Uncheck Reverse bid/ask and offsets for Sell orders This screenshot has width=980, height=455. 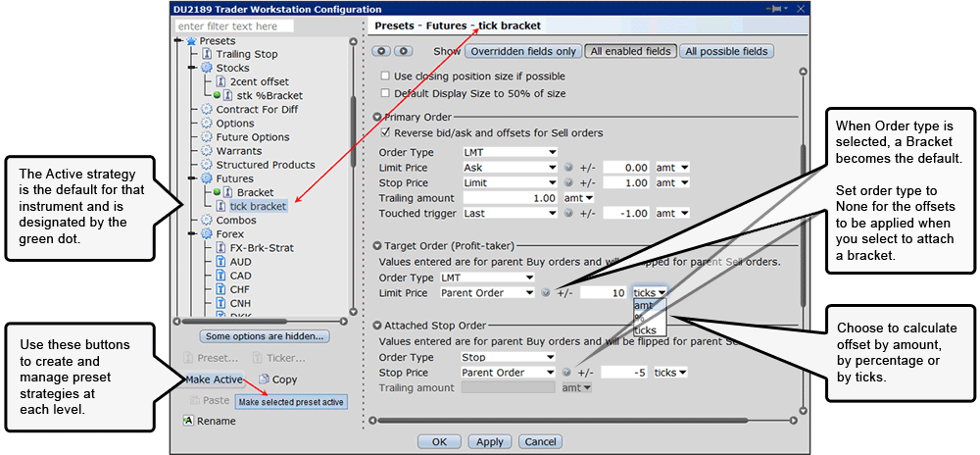[385, 132]
